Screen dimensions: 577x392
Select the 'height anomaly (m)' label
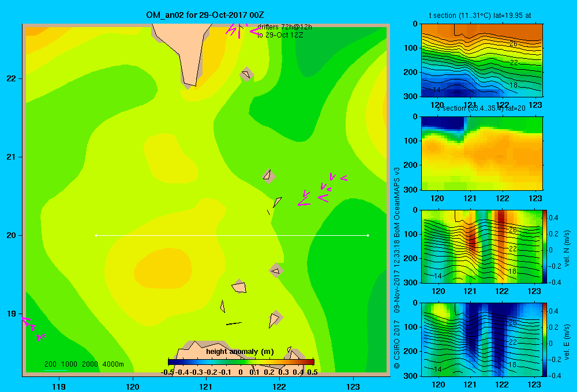pyautogui.click(x=240, y=352)
